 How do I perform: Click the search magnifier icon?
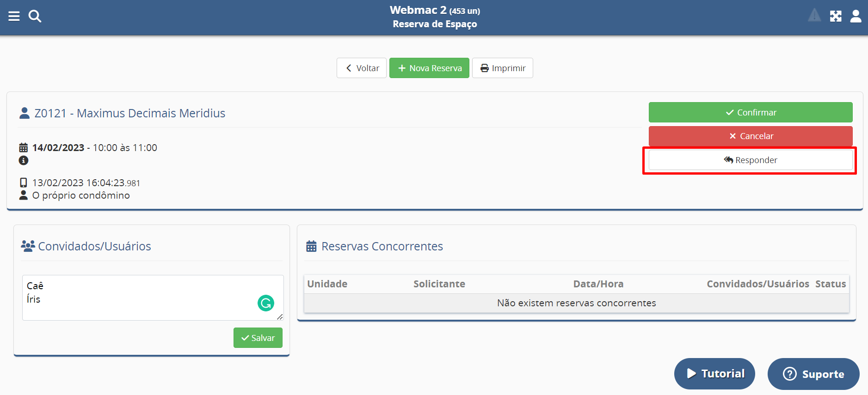pyautogui.click(x=35, y=16)
